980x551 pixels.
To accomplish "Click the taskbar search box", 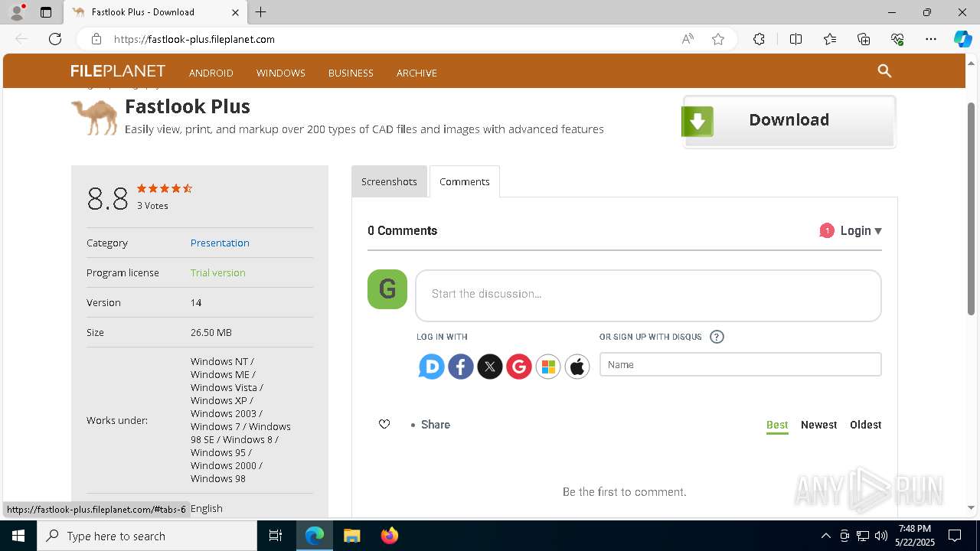I will click(147, 536).
